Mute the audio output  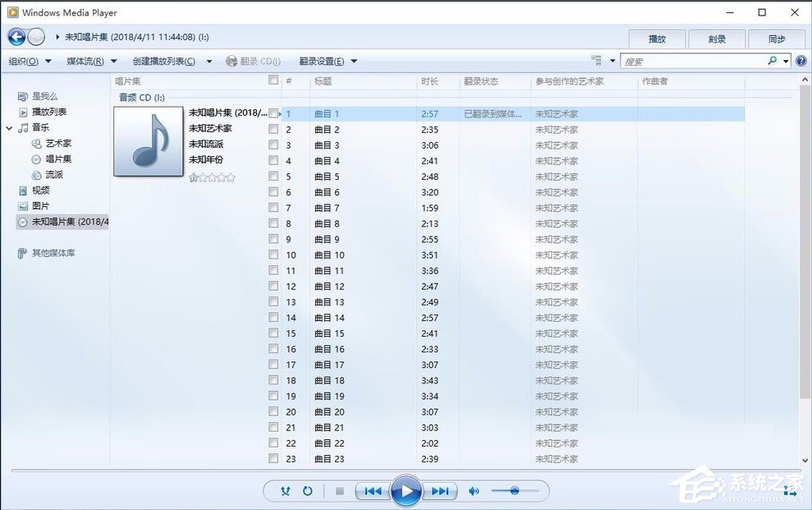point(474,490)
